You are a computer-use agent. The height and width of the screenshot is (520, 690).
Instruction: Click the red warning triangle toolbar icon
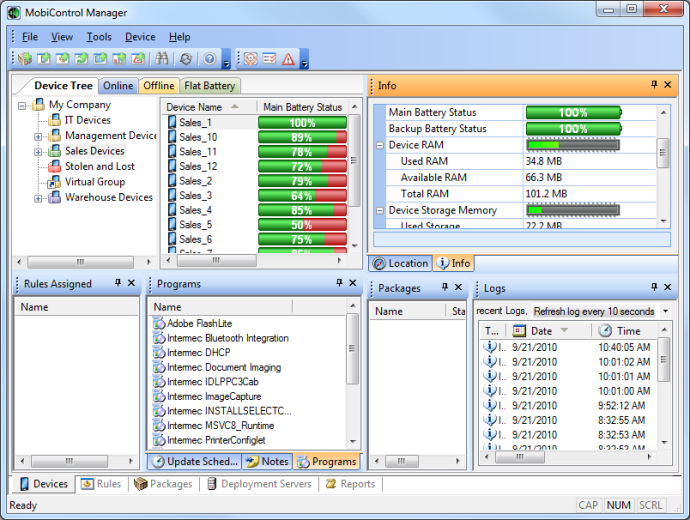288,59
